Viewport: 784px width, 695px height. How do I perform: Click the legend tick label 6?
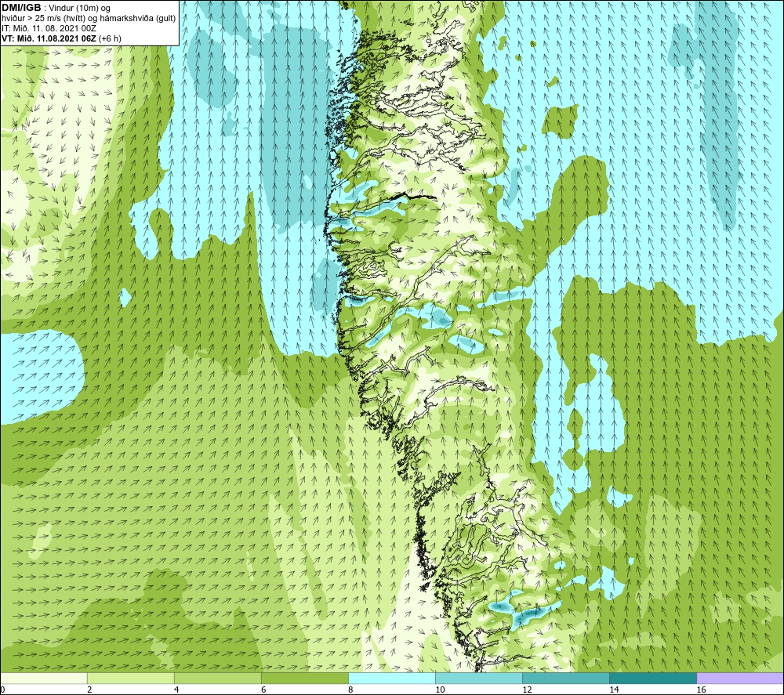(263, 690)
